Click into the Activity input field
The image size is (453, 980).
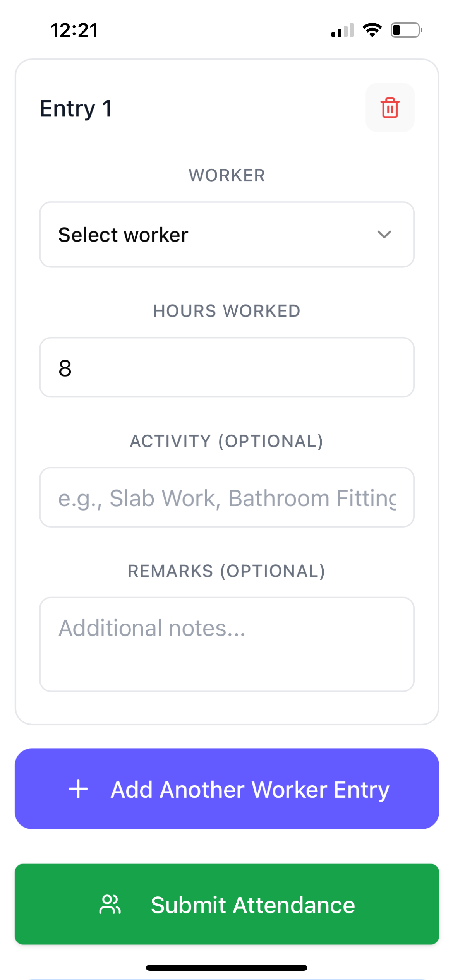pos(226,497)
